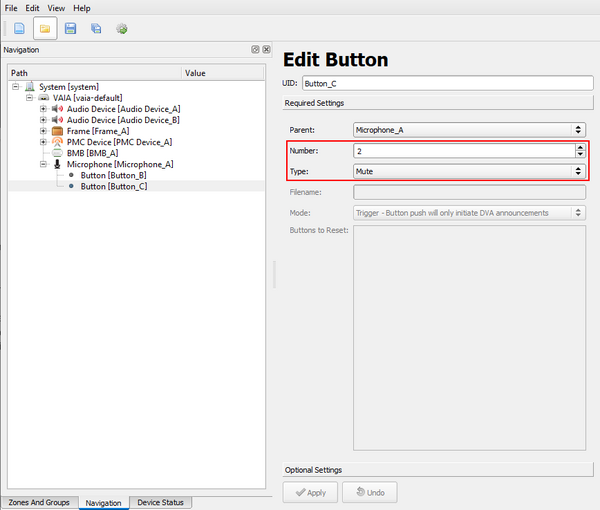Click the Save All toolbar icon
Screen dimensions: 600x510
(97, 29)
